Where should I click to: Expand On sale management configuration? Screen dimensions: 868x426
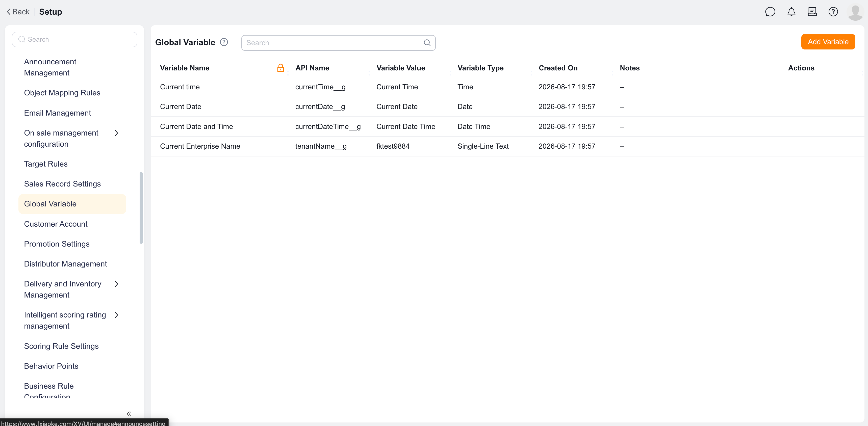tap(117, 133)
